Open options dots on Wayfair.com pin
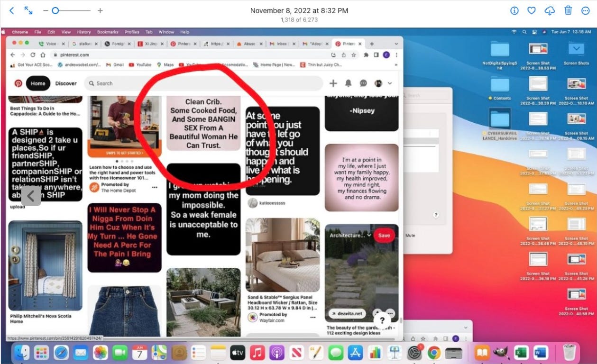Screen dimensions: 597x364 (313, 317)
